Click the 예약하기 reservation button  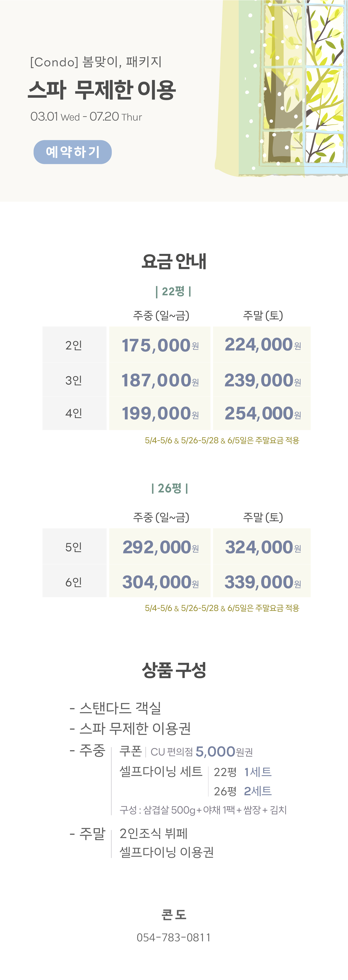click(73, 152)
